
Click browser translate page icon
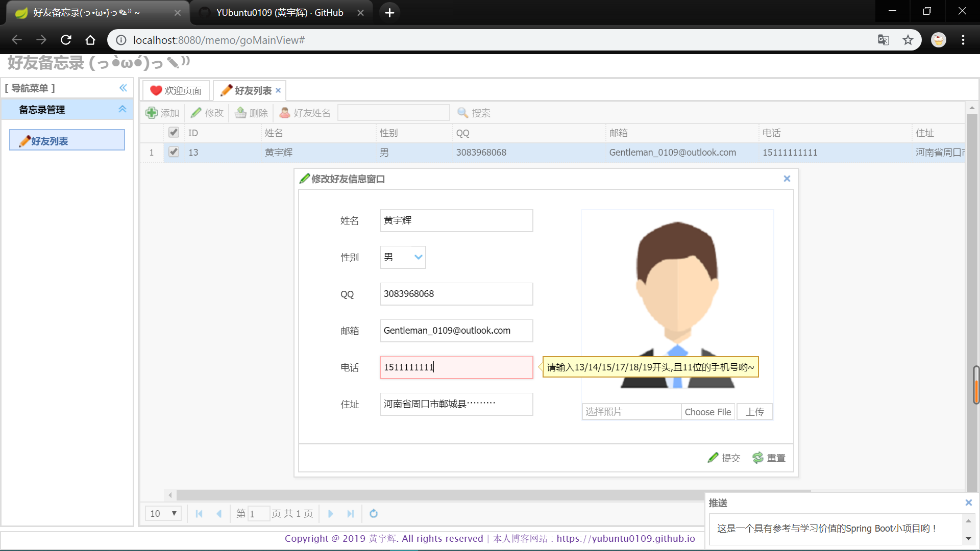click(x=883, y=40)
